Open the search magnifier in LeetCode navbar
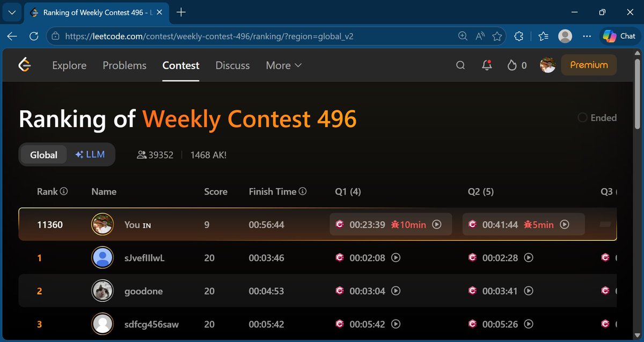644x342 pixels. pyautogui.click(x=460, y=65)
